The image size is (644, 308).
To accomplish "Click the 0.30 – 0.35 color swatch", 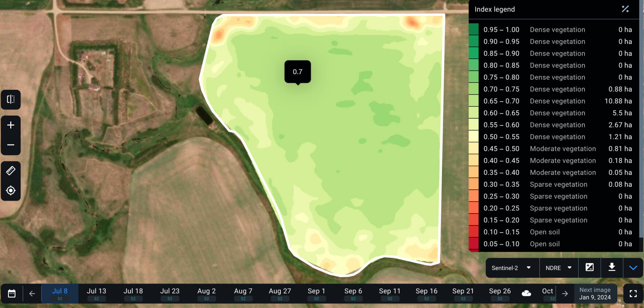I will click(x=473, y=184).
